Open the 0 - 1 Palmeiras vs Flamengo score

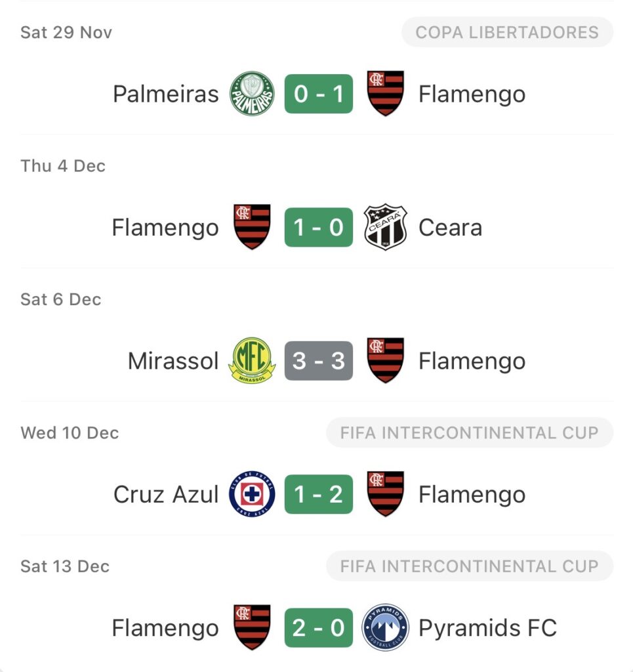click(x=319, y=94)
